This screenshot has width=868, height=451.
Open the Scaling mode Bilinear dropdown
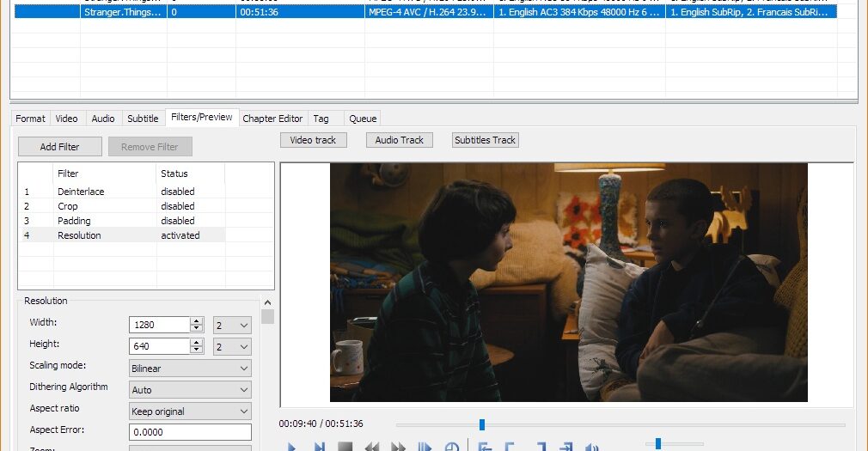[x=190, y=369]
